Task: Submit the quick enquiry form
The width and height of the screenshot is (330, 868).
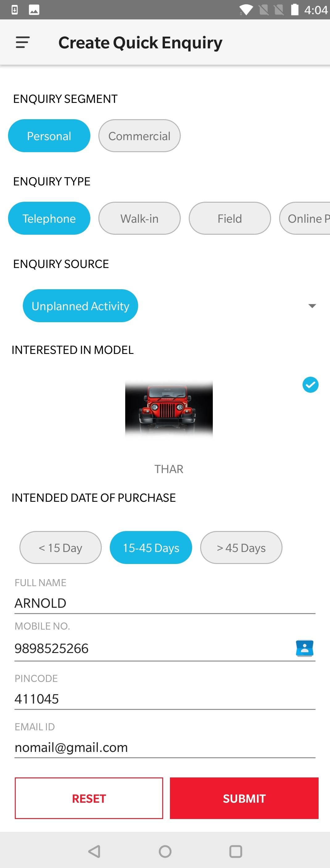Action: (x=244, y=798)
